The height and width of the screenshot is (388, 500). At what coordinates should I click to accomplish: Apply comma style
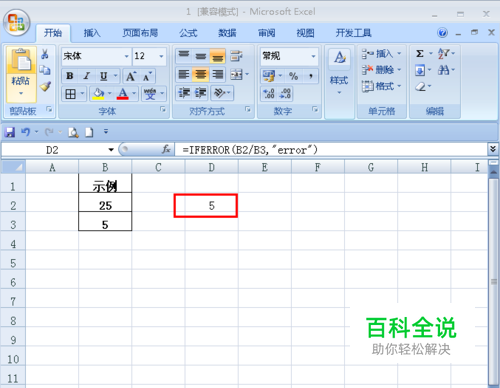point(311,76)
